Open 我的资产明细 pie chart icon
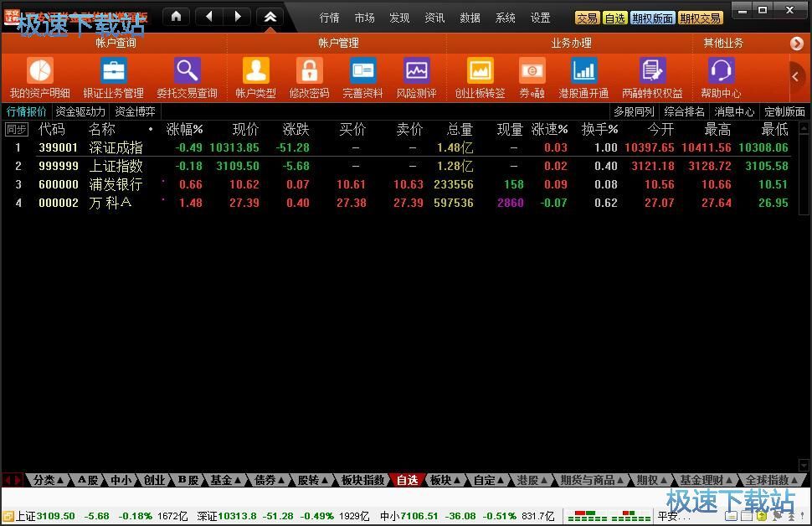The width and height of the screenshot is (812, 526). pos(40,70)
